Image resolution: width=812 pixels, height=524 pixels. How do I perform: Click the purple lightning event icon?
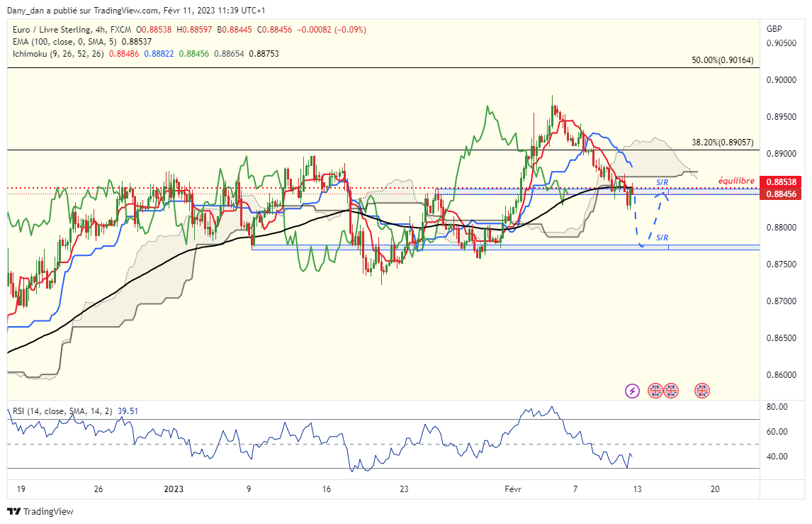633,390
